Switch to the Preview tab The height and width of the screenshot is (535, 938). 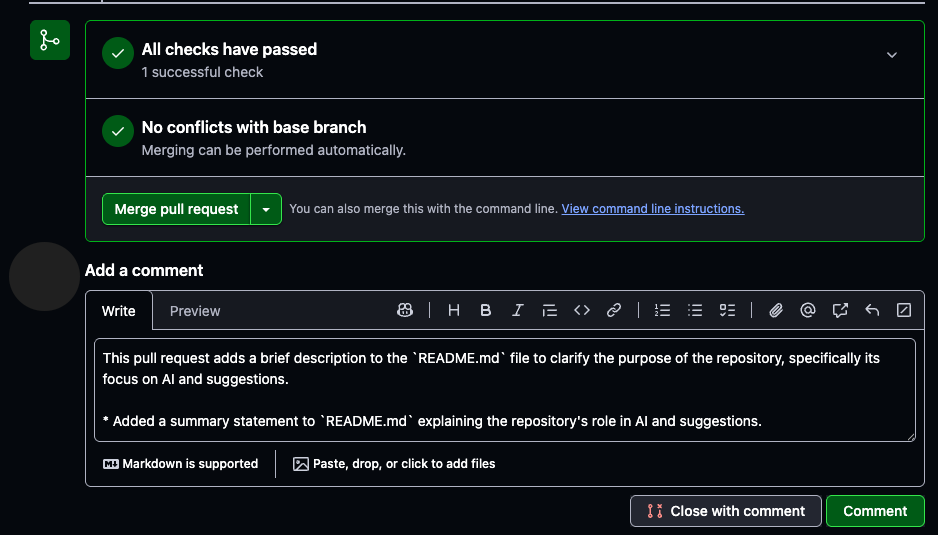click(195, 311)
